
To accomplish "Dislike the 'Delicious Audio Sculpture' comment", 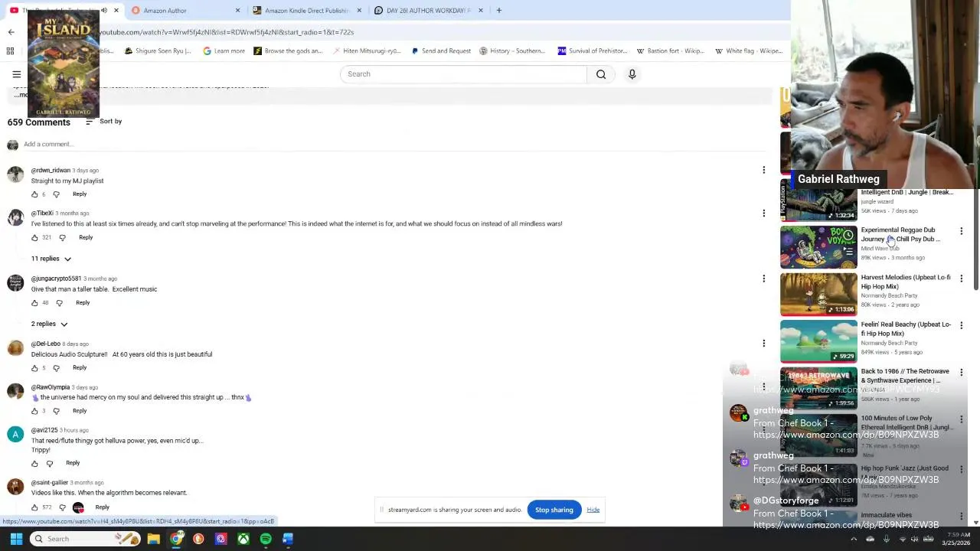I will [x=56, y=368].
